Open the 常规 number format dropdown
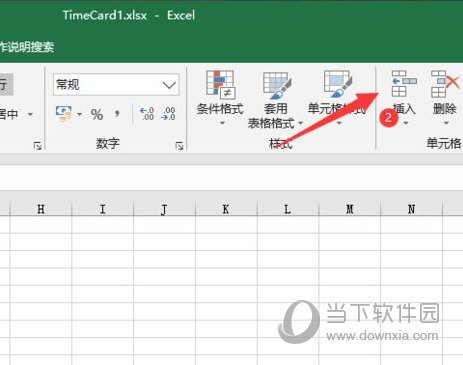Viewport: 463px width, 365px height. tap(169, 85)
